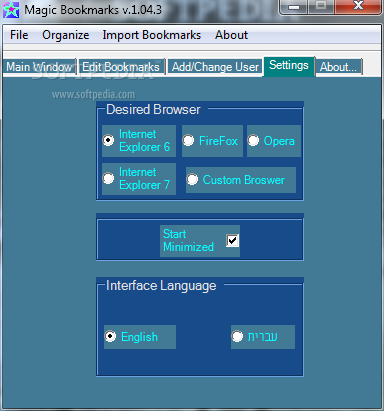Screen dimensions: 384x411
Task: Click the 'Start Minimized' label text
Action: [188, 240]
